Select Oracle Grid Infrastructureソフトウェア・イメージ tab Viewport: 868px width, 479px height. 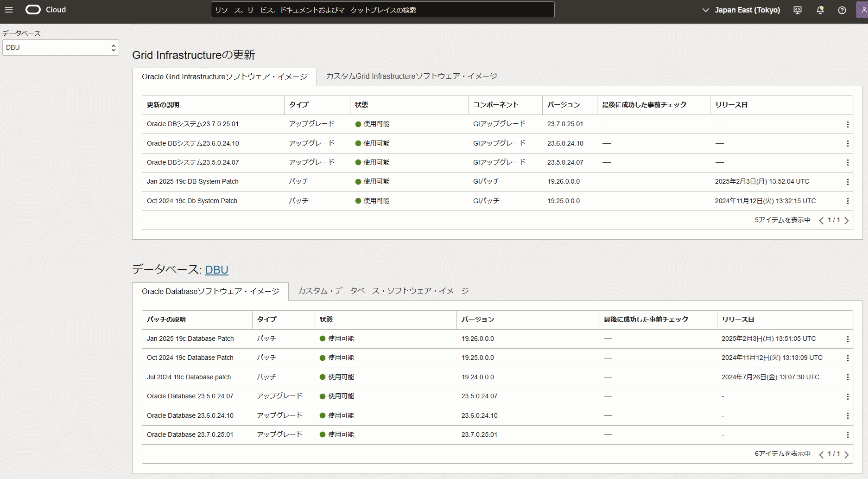point(224,77)
